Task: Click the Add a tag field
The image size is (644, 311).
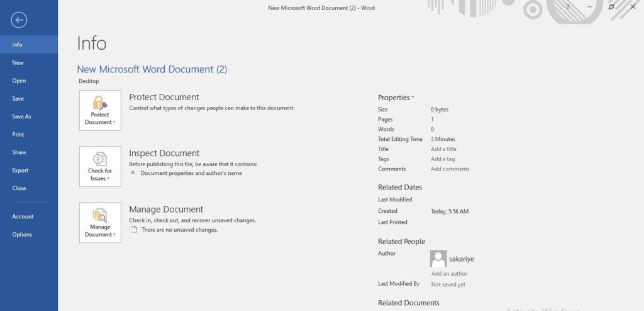Action: pos(443,159)
